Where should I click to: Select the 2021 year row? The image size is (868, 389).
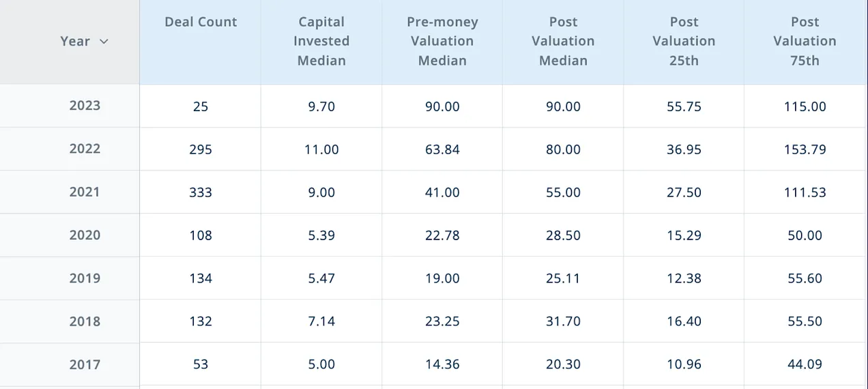coord(85,192)
